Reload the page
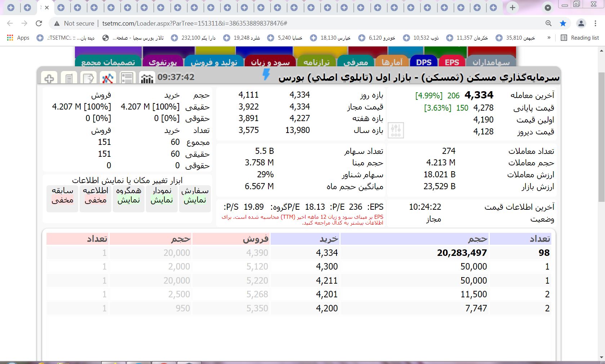The width and height of the screenshot is (605, 364). (x=39, y=23)
